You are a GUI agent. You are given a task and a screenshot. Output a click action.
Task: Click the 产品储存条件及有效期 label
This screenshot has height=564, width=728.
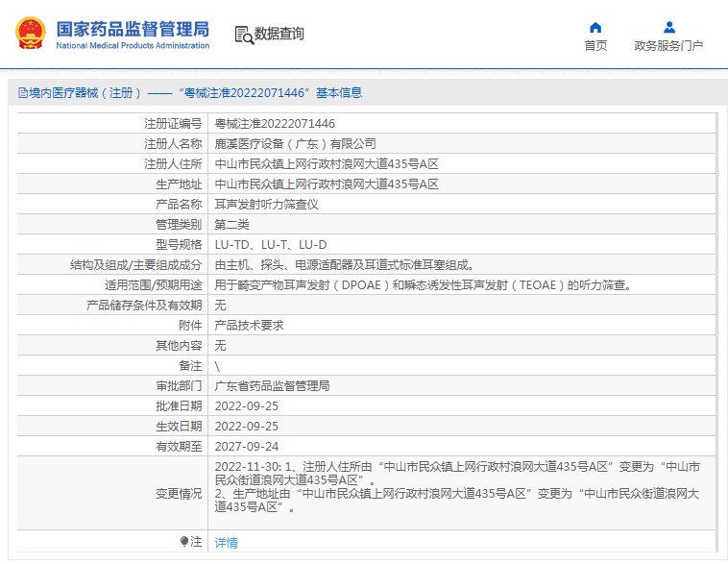pyautogui.click(x=144, y=306)
